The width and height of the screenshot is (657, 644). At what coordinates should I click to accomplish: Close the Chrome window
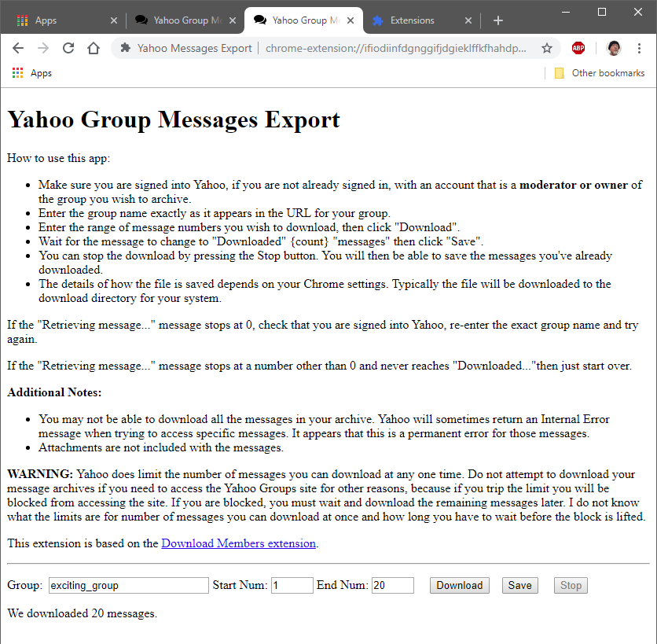637,12
